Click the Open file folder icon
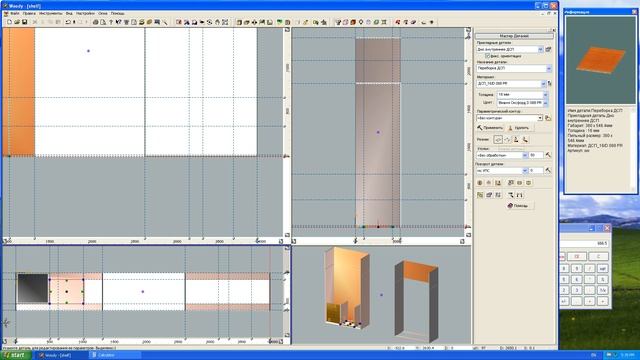The image size is (640, 360). pos(17,22)
